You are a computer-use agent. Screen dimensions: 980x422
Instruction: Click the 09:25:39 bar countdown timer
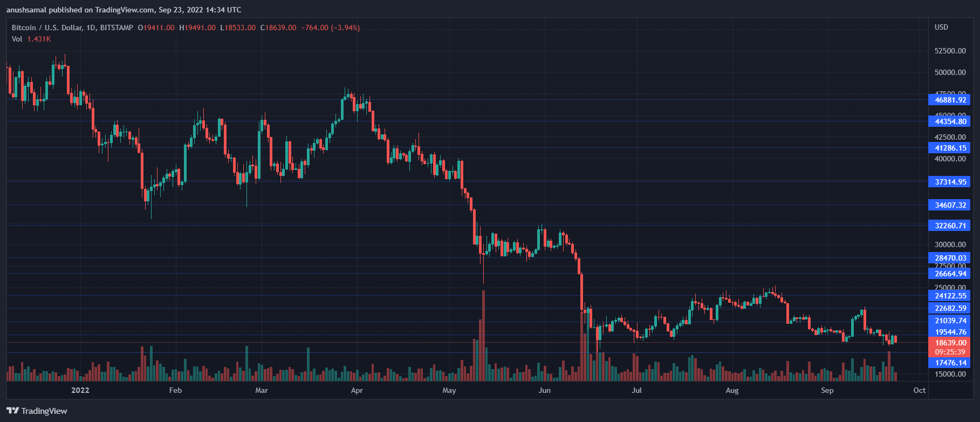tap(950, 352)
